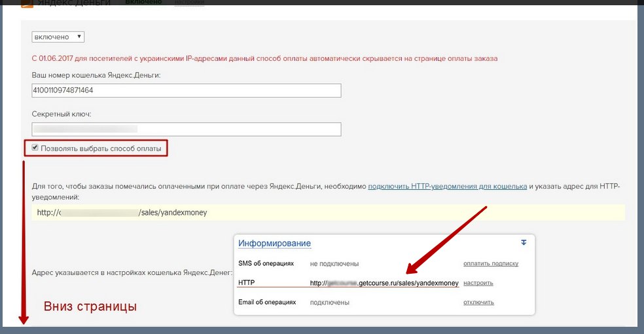
Task: Click "отключить" link for Email notifications
Action: tap(478, 302)
